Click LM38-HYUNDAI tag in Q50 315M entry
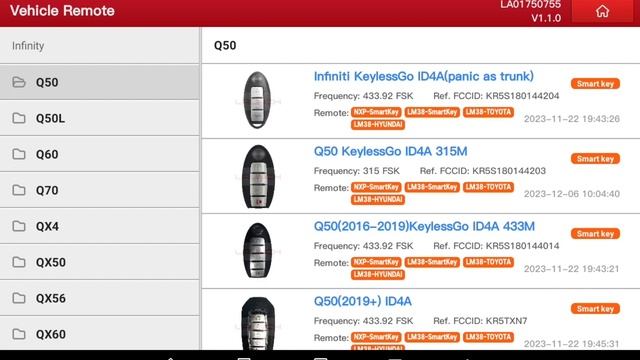This screenshot has width=640, height=360. click(378, 200)
